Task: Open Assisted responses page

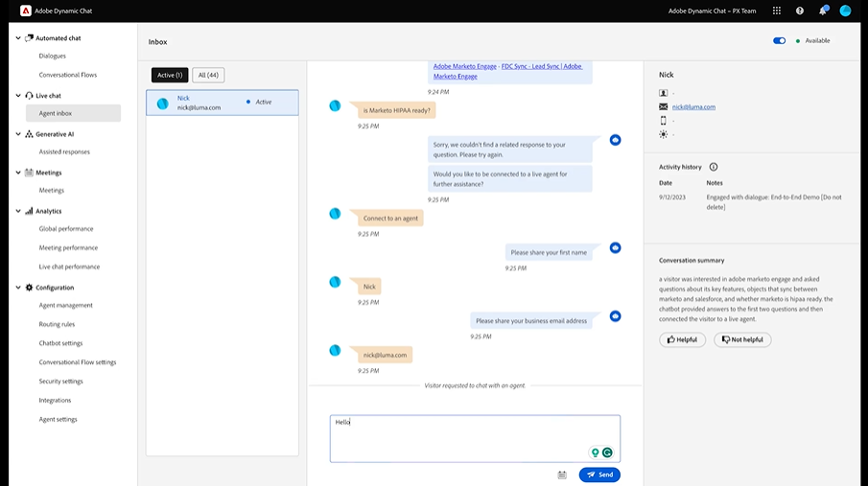Action: pyautogui.click(x=64, y=151)
